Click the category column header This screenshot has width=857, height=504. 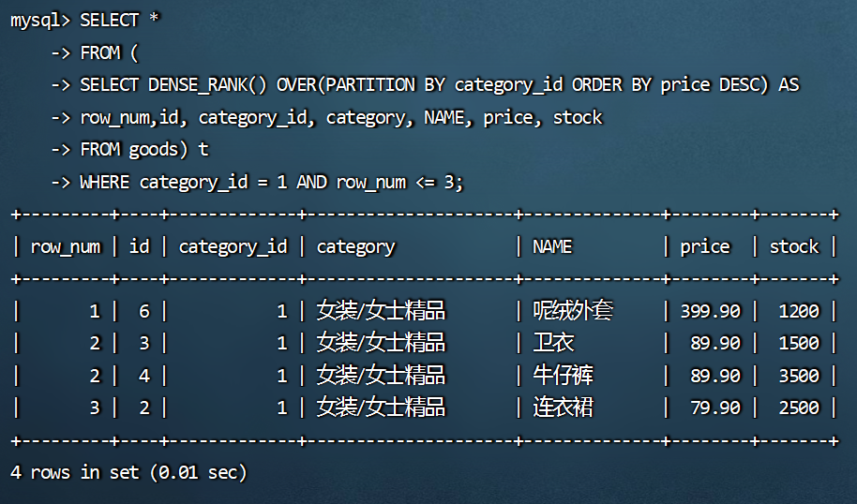[355, 247]
